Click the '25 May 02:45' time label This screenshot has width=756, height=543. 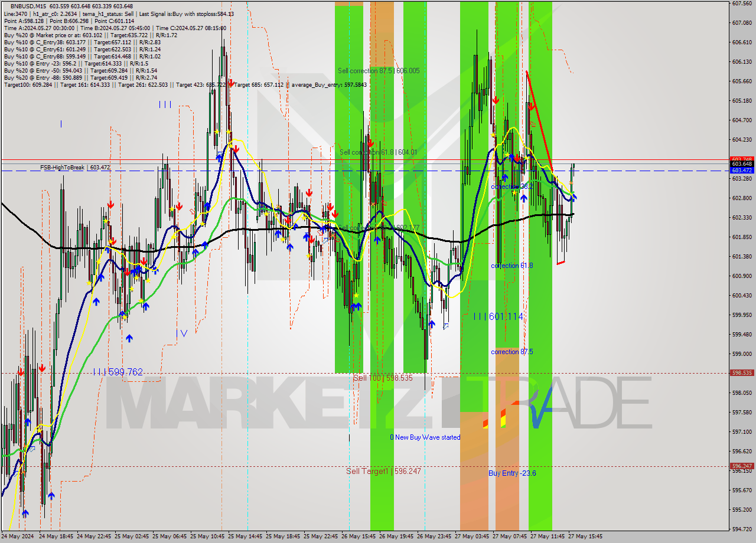(132, 537)
